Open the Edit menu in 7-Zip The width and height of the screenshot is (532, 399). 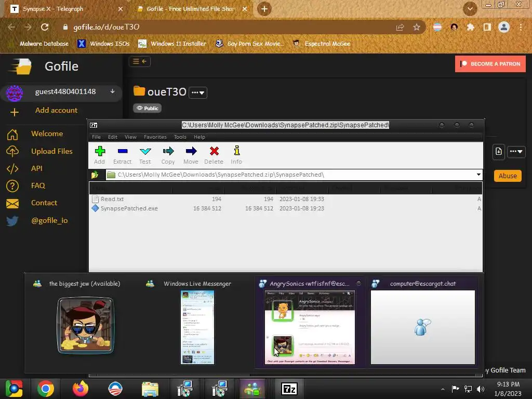113,137
